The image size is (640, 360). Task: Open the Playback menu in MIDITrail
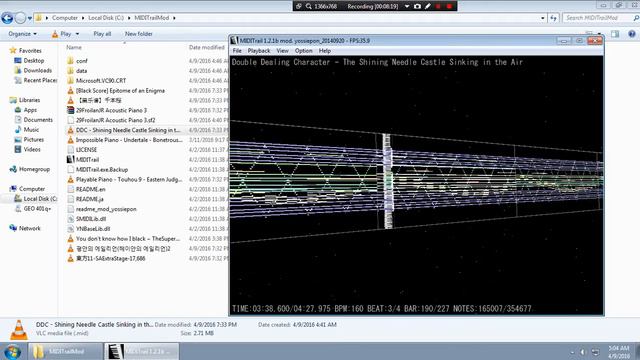(259, 51)
